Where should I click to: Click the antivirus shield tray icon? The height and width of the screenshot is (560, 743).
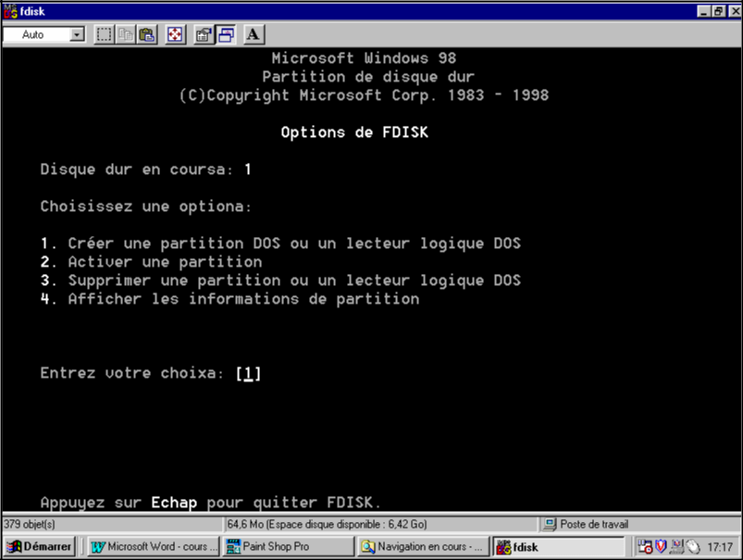(661, 547)
